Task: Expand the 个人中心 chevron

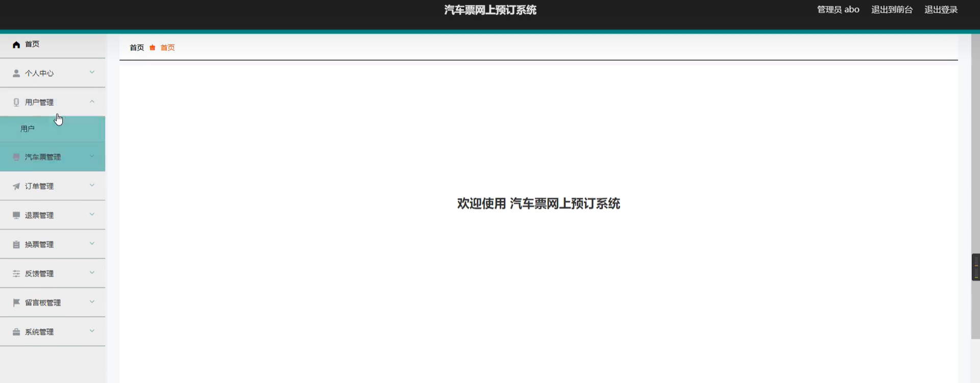Action: pyautogui.click(x=92, y=73)
